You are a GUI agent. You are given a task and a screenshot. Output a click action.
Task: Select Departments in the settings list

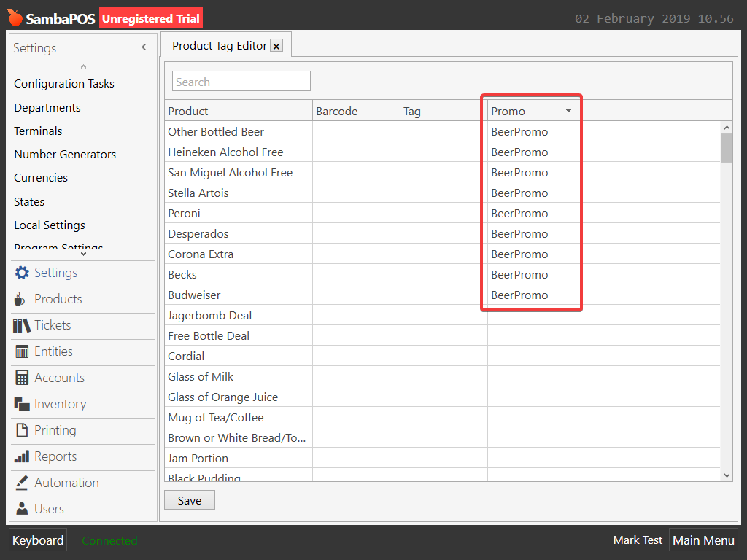click(x=47, y=107)
